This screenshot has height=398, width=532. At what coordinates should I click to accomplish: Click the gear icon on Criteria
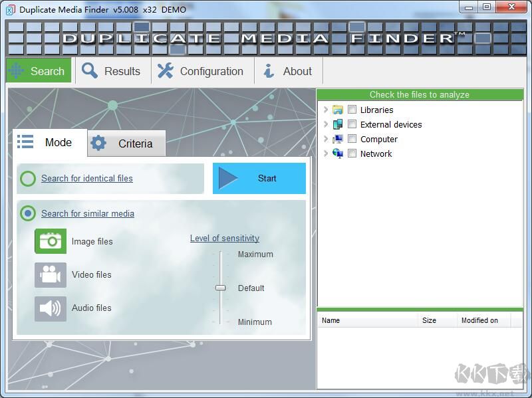point(98,143)
